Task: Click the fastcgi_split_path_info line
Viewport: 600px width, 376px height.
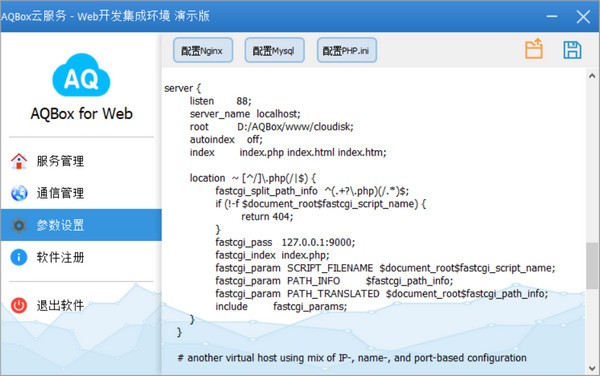Action: [312, 191]
